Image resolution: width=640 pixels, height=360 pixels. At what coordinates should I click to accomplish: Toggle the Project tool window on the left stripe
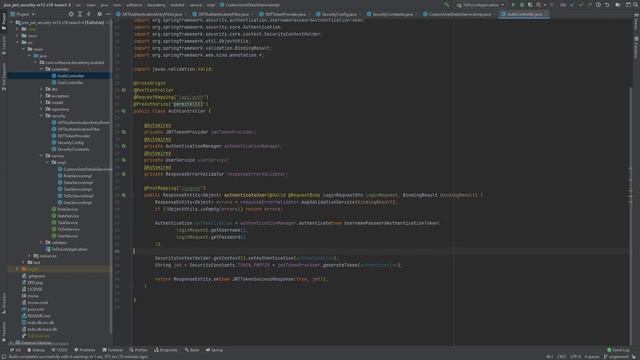[4, 21]
